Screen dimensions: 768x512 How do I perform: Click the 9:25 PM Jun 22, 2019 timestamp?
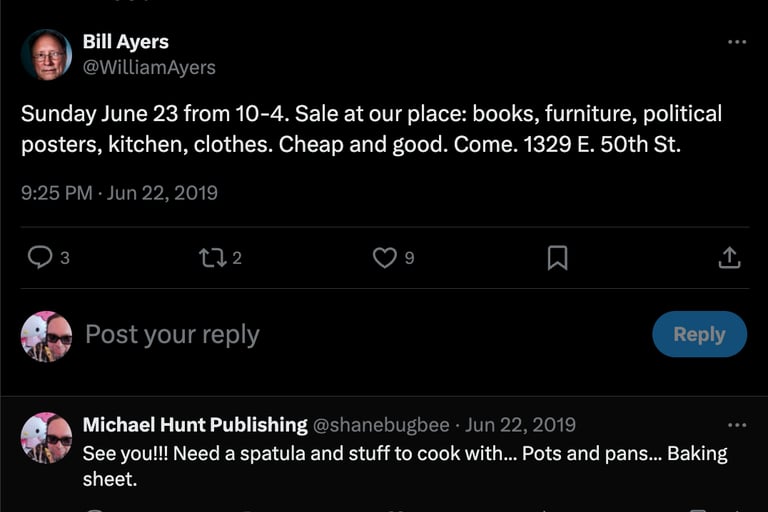[119, 193]
